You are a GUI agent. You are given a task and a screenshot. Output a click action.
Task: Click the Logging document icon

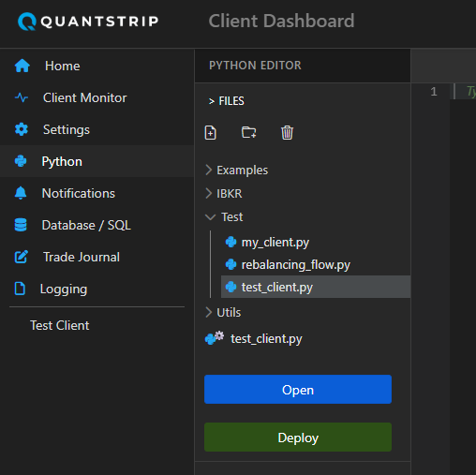point(20,289)
